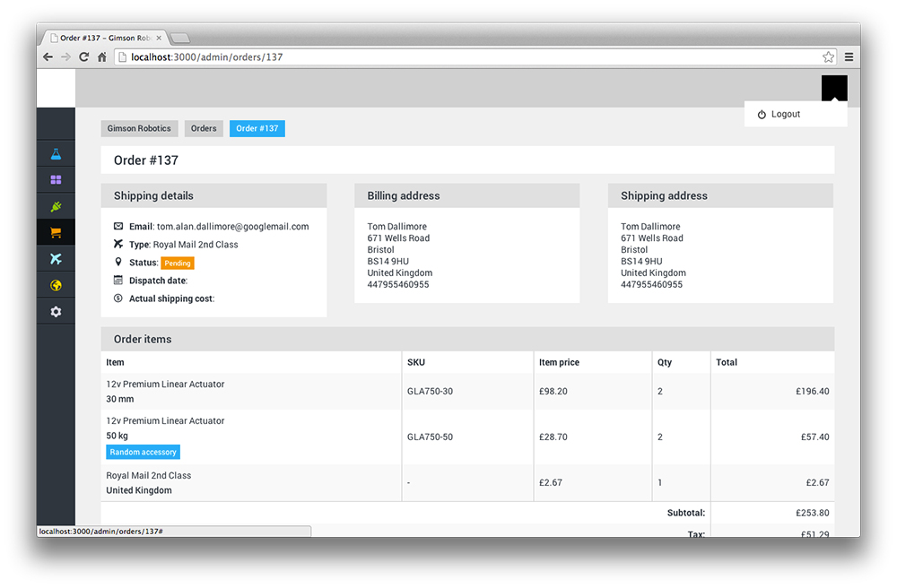897x588 pixels.
Task: Click 671 Wells Road in Shipping address
Action: [651, 238]
